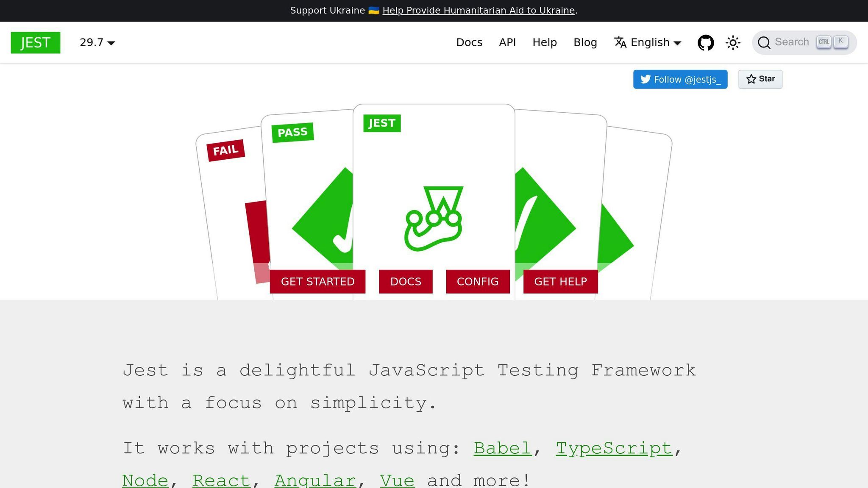This screenshot has width=868, height=488.
Task: Click the green JEST logo in the navbar
Action: pyautogui.click(x=36, y=43)
